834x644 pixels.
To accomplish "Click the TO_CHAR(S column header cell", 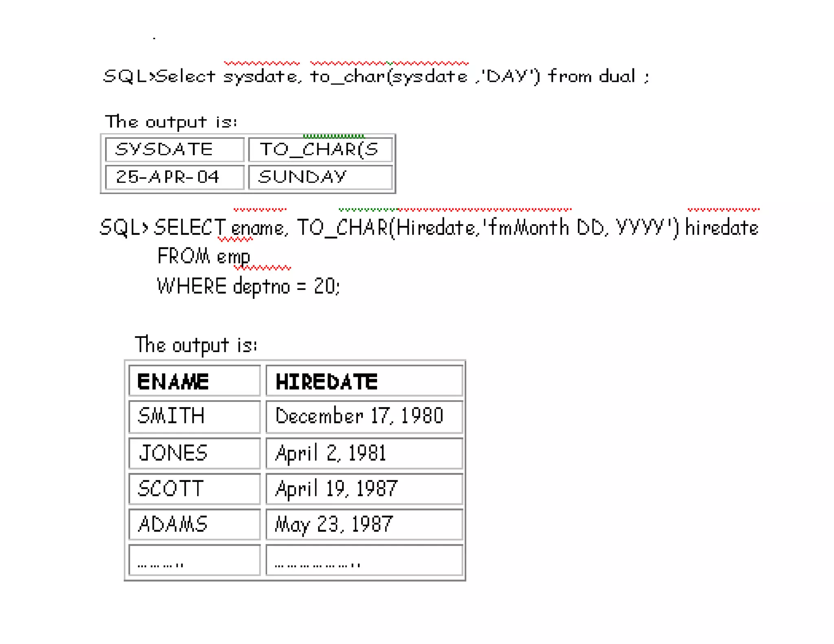I will pyautogui.click(x=320, y=149).
